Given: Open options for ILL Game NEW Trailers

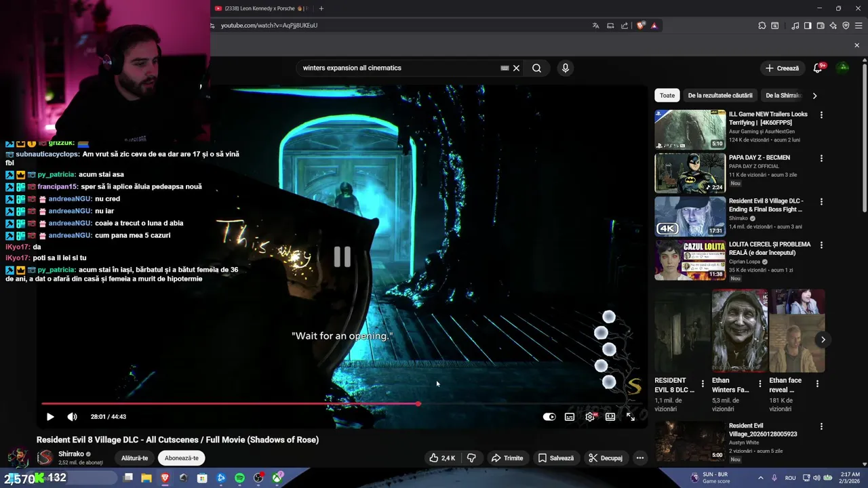Looking at the screenshot, I should [821, 115].
